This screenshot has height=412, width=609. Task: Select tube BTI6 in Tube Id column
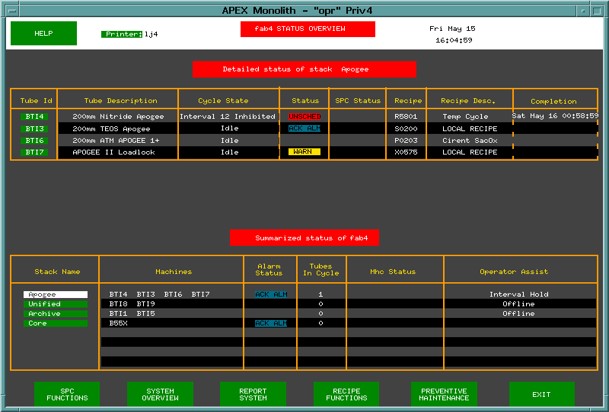pyautogui.click(x=34, y=140)
